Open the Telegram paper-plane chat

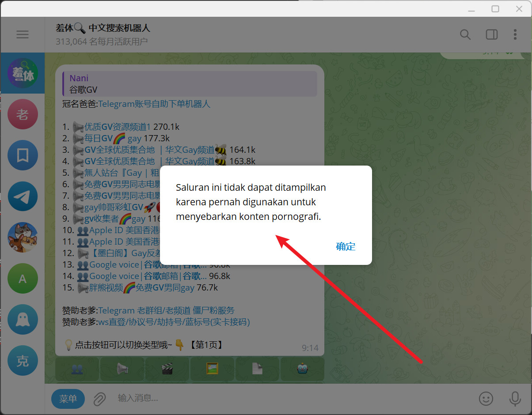click(23, 196)
